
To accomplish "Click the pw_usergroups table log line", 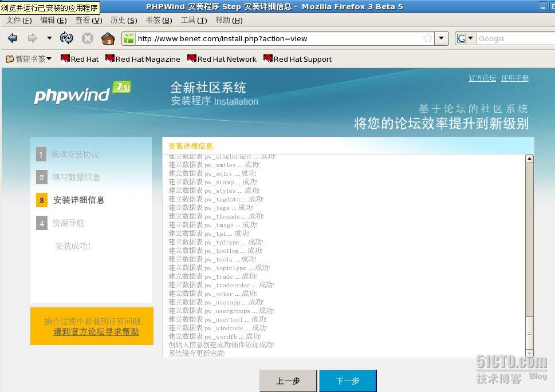I will point(221,311).
